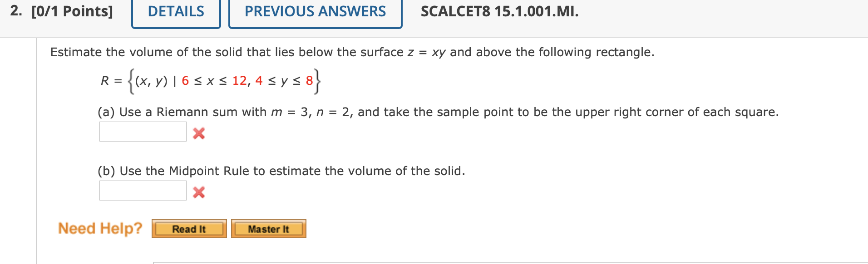Click the Riemann sum answer field
Screen dimensions: 868x264
[142, 132]
